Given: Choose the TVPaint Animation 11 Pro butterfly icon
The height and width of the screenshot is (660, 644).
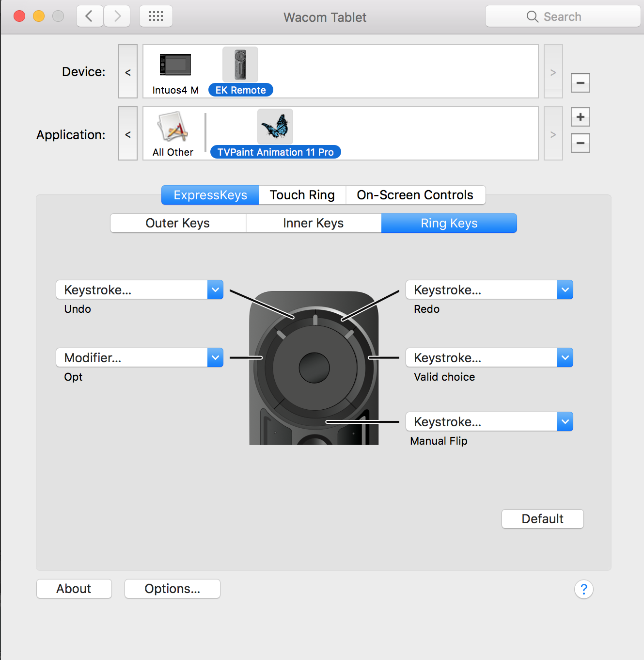Looking at the screenshot, I should point(275,126).
